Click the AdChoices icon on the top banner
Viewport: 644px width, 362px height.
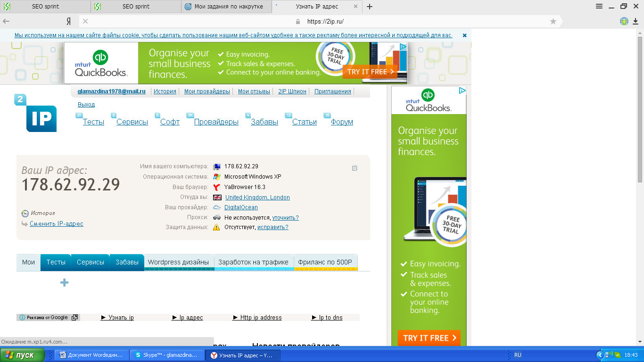click(403, 47)
